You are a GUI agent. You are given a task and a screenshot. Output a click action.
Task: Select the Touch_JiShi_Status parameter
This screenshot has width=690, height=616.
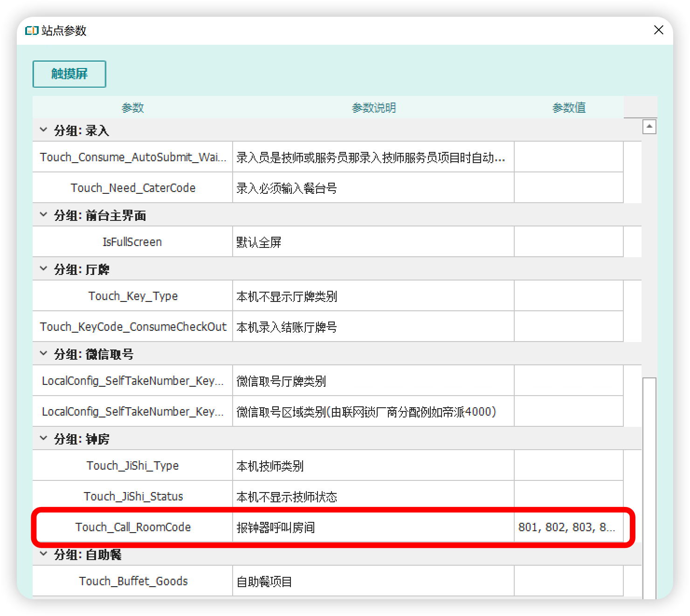point(133,496)
